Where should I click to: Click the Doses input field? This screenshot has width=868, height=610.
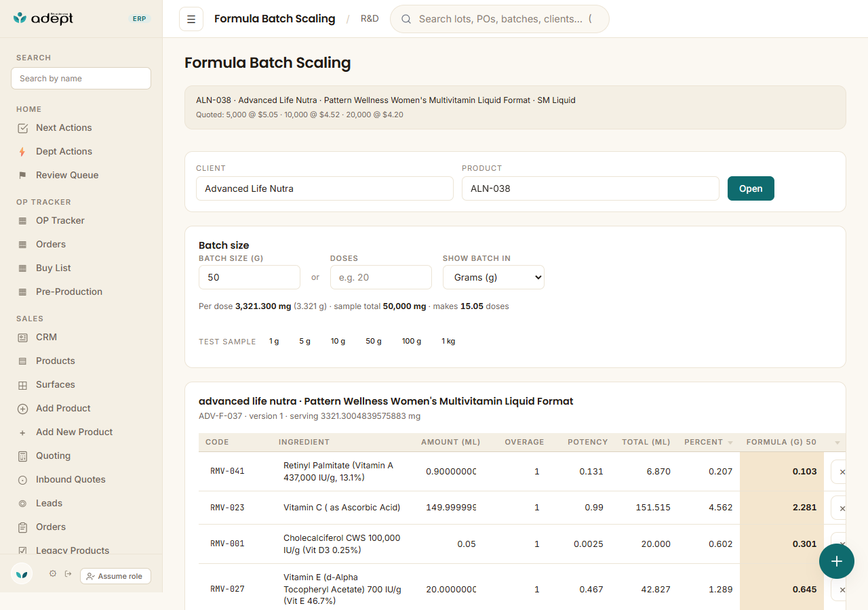[381, 277]
